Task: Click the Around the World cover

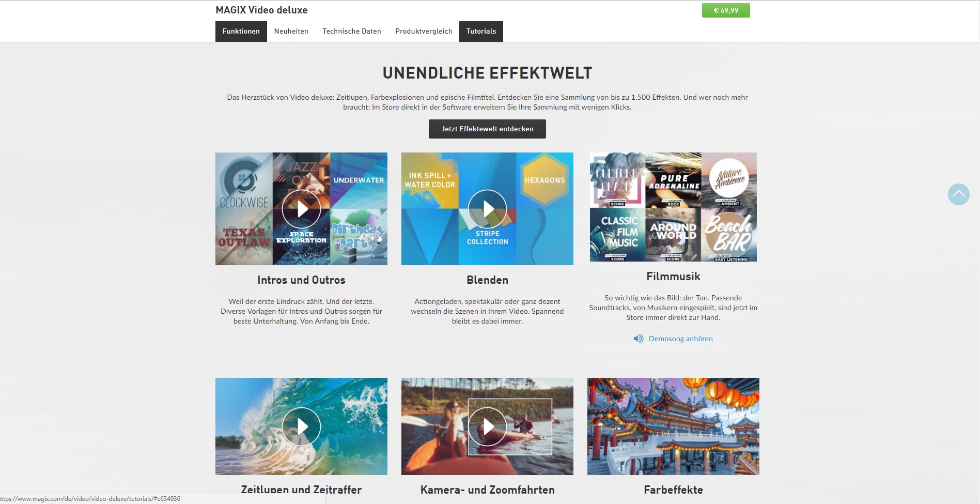Action: 673,235
